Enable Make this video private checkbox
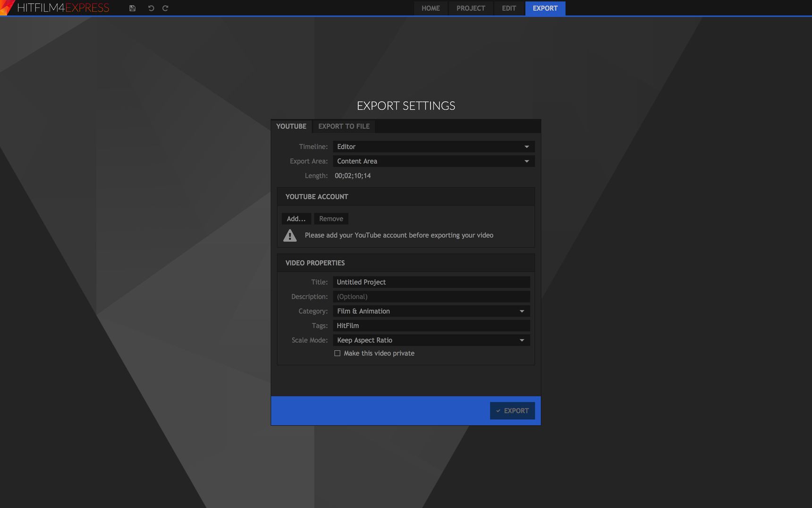 coord(337,353)
